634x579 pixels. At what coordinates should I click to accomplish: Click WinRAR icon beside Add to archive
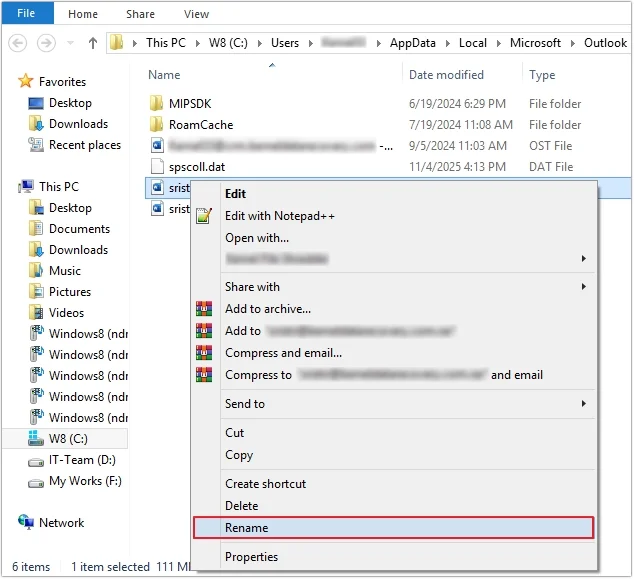click(x=204, y=309)
